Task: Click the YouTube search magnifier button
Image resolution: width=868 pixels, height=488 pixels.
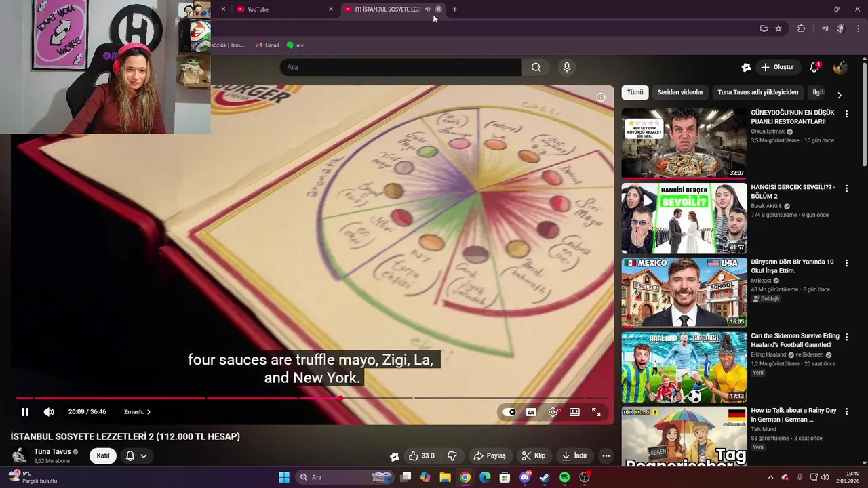Action: pyautogui.click(x=536, y=67)
